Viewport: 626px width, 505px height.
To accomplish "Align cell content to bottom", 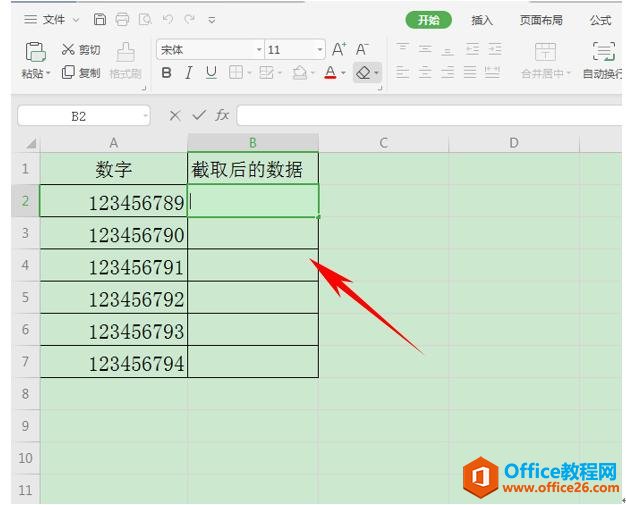I will coord(448,50).
